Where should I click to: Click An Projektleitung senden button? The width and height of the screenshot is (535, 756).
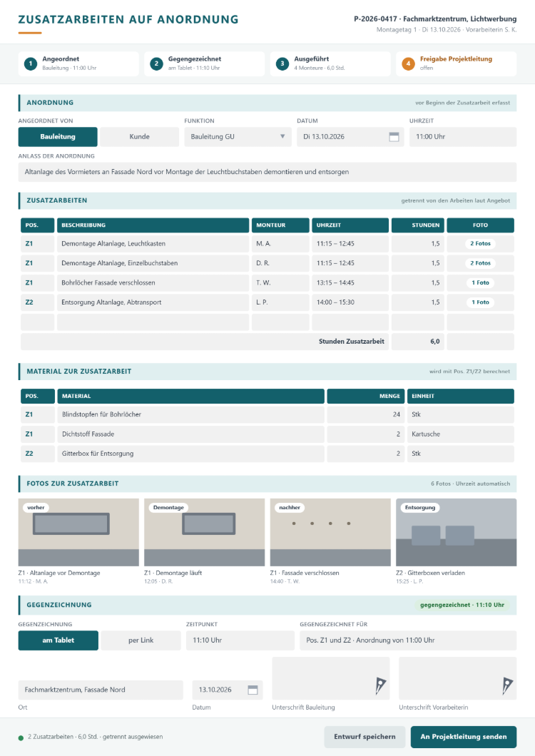(464, 737)
